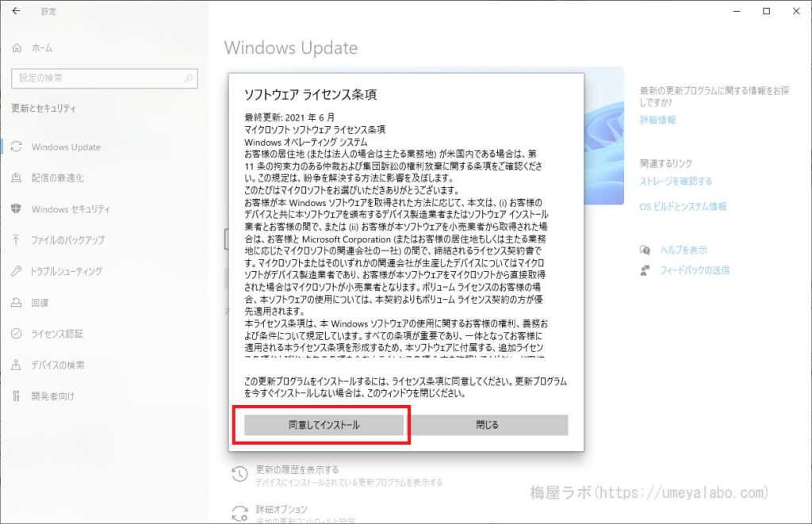Image resolution: width=812 pixels, height=524 pixels.
Task: Open デバイスの検索 settings page
Action: pyautogui.click(x=58, y=365)
